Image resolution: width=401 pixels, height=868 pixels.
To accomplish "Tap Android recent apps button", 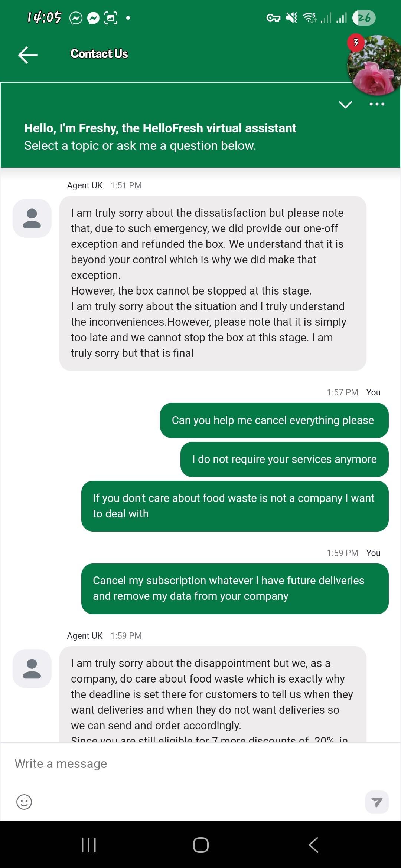I will click(88, 845).
